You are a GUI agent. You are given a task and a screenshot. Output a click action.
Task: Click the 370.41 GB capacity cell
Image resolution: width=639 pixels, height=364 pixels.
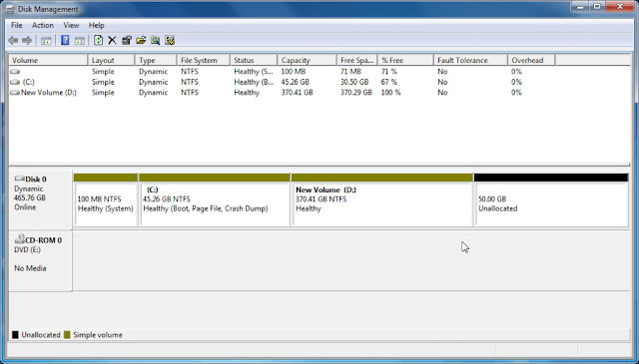coord(298,93)
